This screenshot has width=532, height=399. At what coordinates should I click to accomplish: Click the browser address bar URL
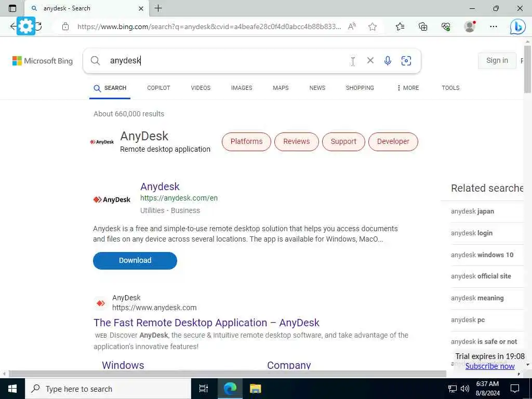coord(209,26)
